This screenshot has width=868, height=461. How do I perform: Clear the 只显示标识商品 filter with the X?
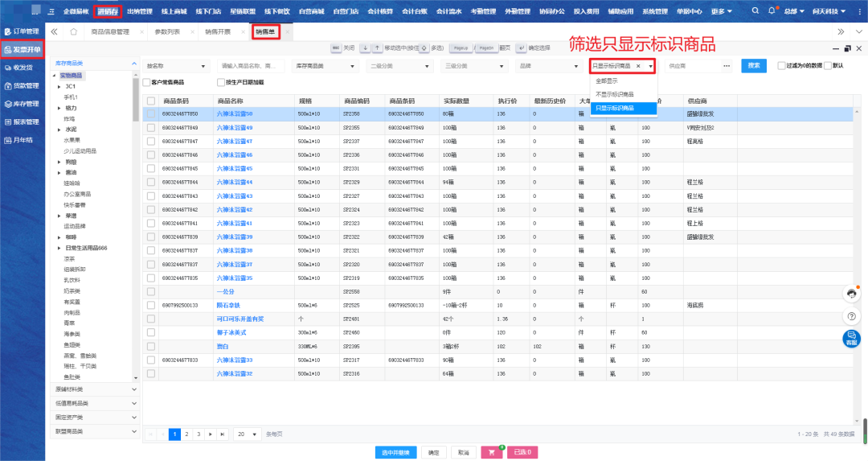pos(638,65)
